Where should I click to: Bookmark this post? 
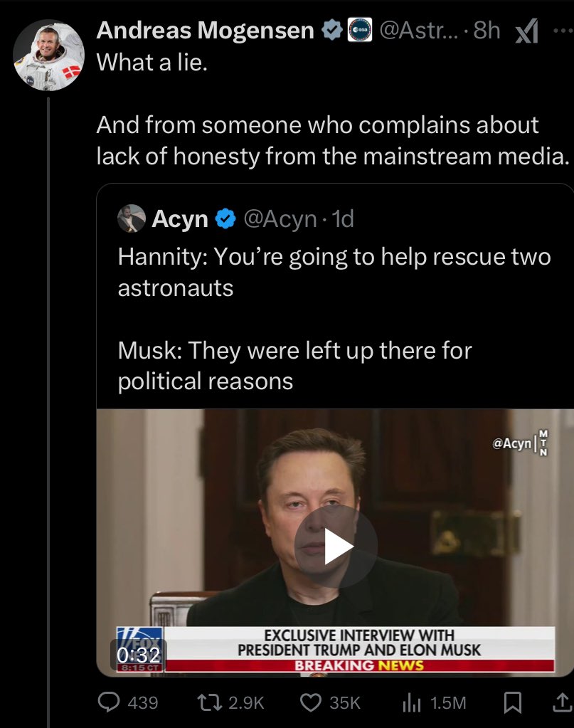pos(511,703)
